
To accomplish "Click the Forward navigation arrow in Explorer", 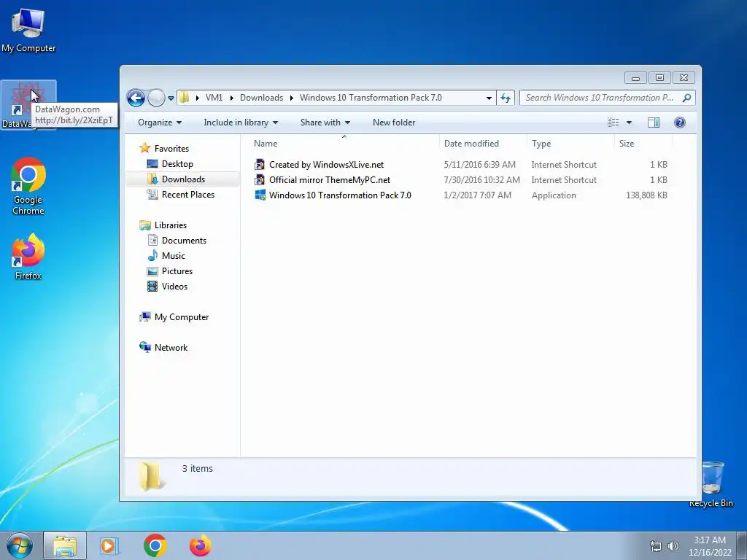I will [x=156, y=98].
